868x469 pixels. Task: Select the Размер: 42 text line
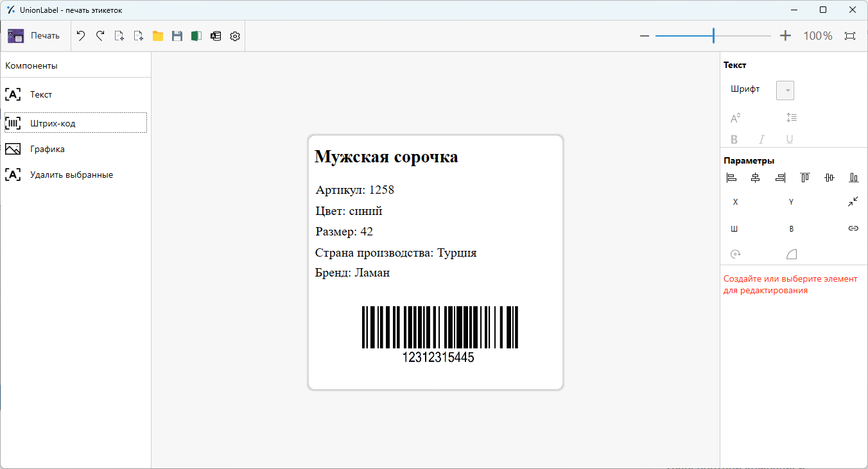click(344, 232)
